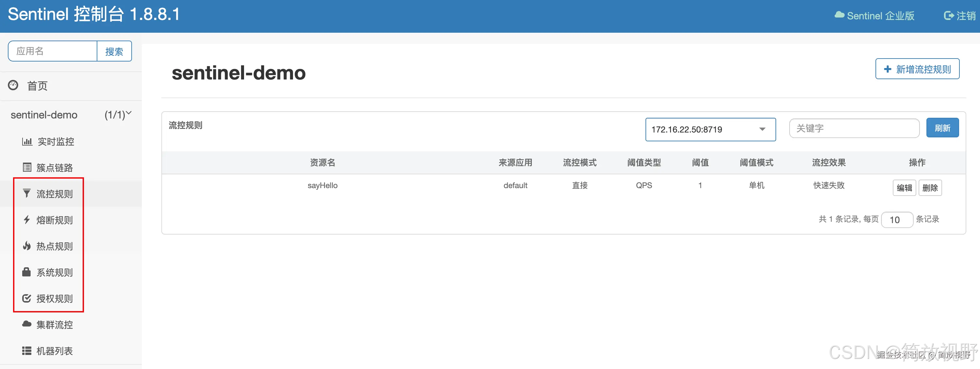Click the dashboard icon next to 首页
The height and width of the screenshot is (369, 980).
13,85
